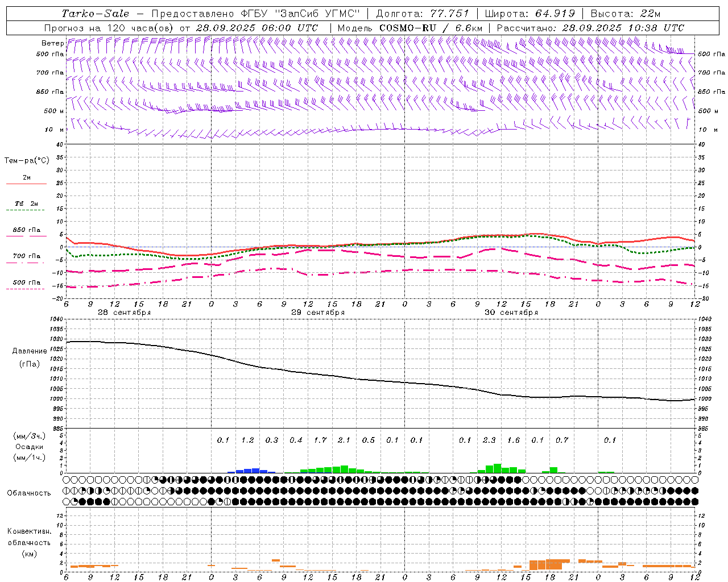
Task: Click the Тем-ра(°C) panel label
Action: point(27,161)
